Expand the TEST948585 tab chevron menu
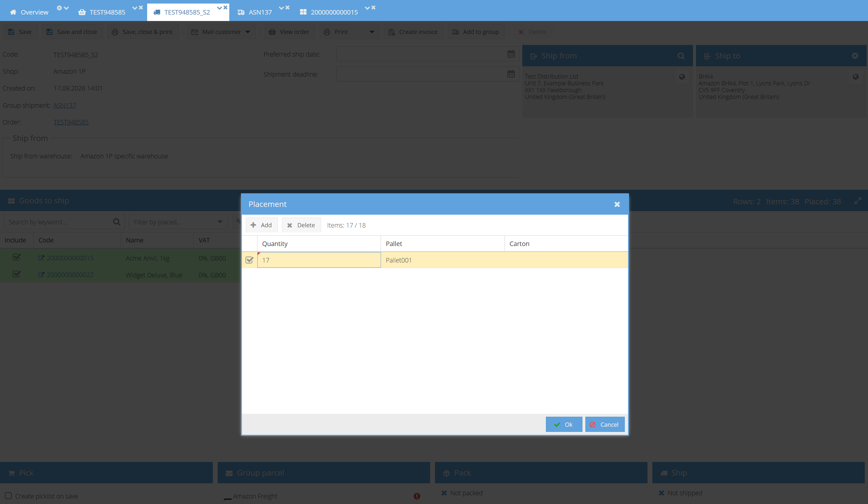The image size is (868, 504). pyautogui.click(x=135, y=8)
